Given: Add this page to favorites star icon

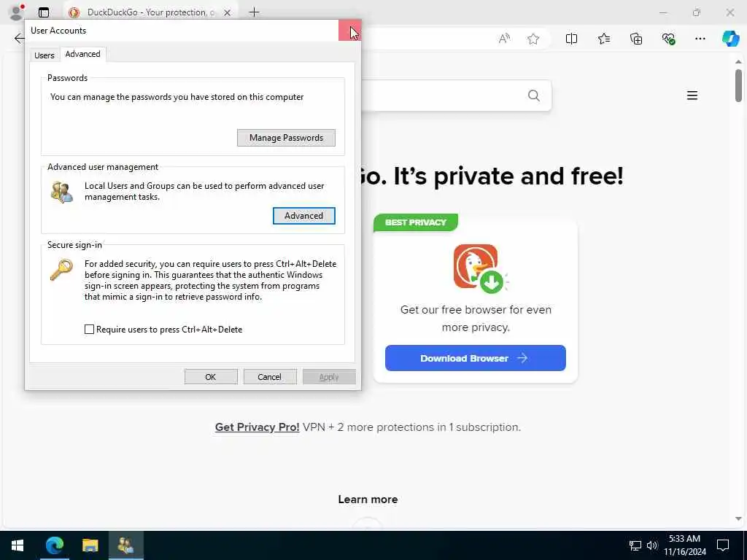Looking at the screenshot, I should click(x=533, y=39).
